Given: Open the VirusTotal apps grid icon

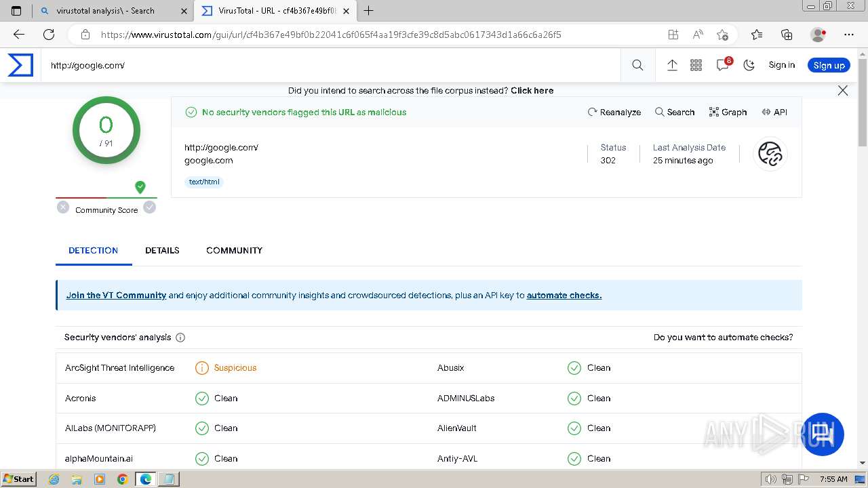Looking at the screenshot, I should point(696,65).
